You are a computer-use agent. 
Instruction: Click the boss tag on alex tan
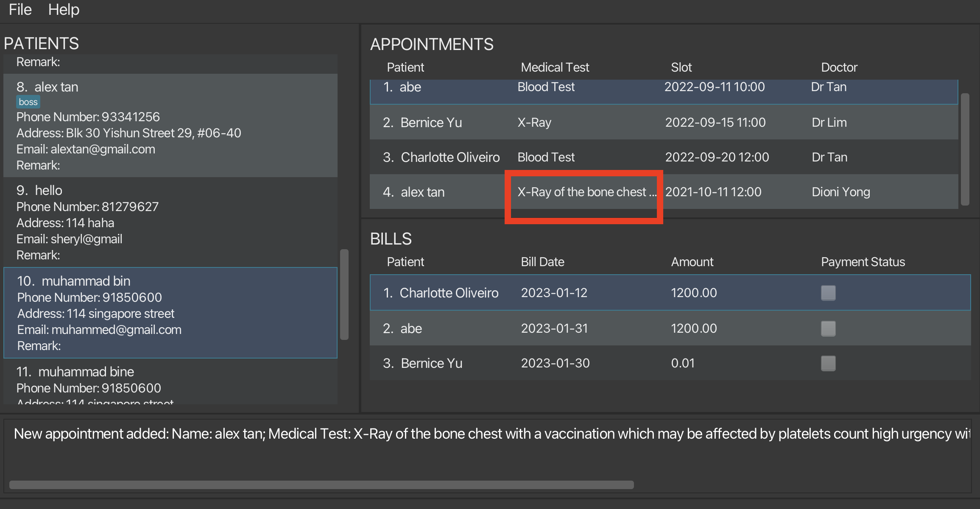coord(28,102)
